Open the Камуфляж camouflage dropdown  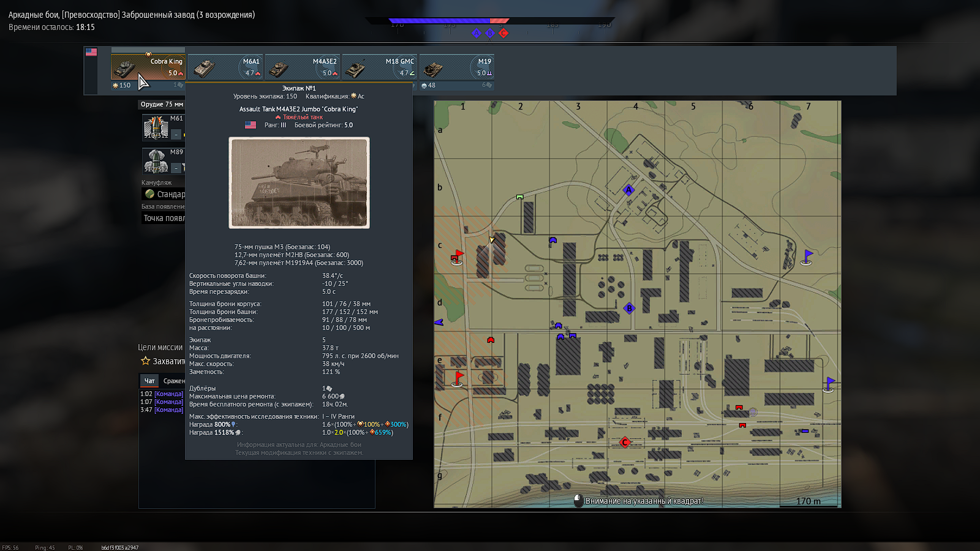(164, 194)
